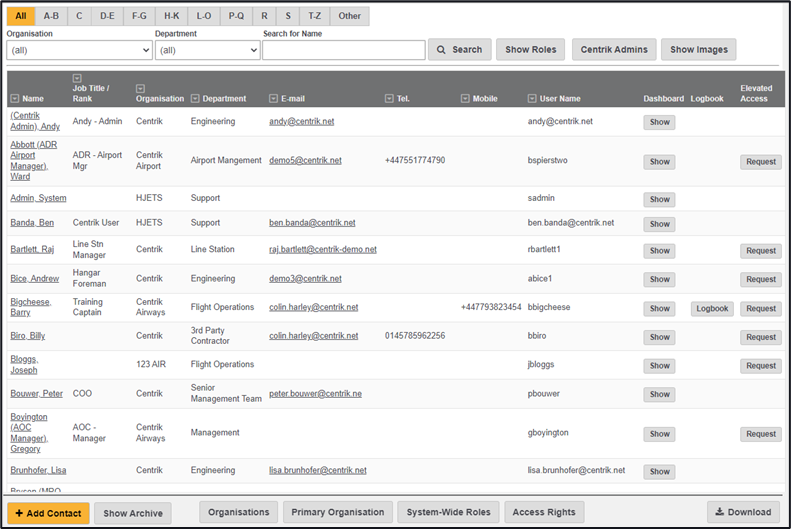Select the T-Z alphabet tab
This screenshot has width=791, height=529.
tap(315, 16)
